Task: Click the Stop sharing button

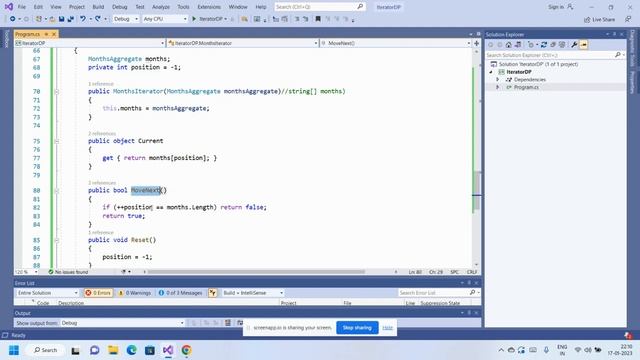Action: click(x=357, y=327)
